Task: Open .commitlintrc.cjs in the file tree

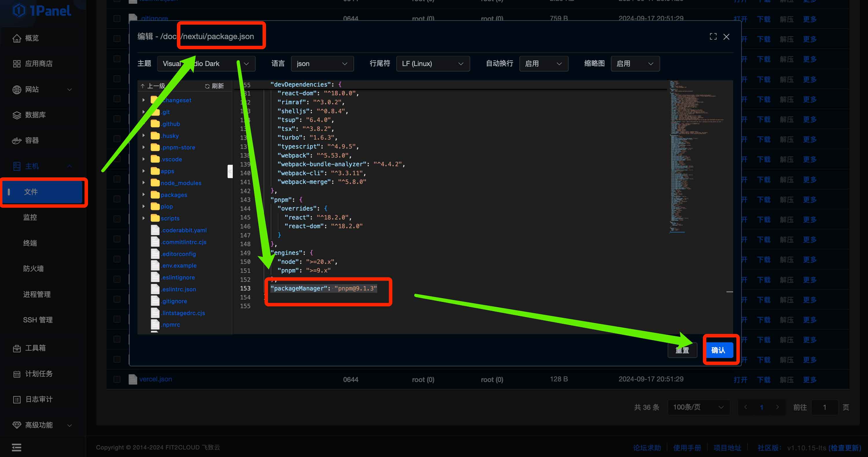Action: 184,242
